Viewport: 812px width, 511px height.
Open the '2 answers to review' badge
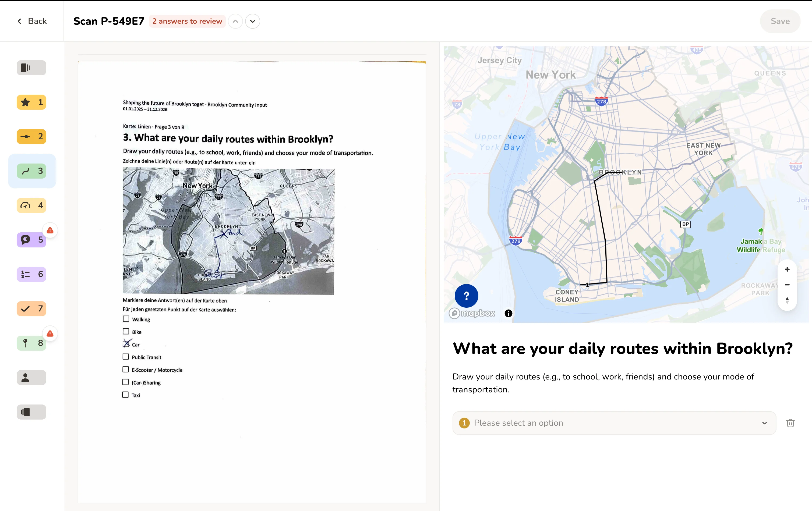[187, 21]
